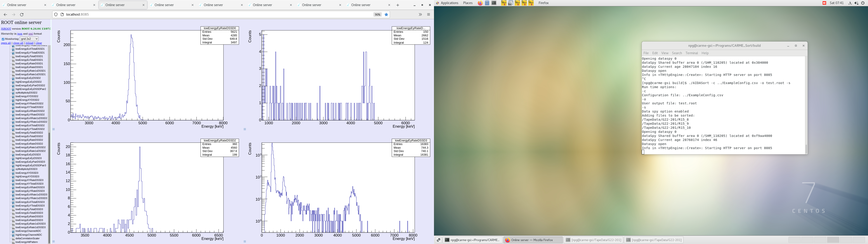868x244 pixels.
Task: Click the volume icon in system tray
Action: point(856,3)
